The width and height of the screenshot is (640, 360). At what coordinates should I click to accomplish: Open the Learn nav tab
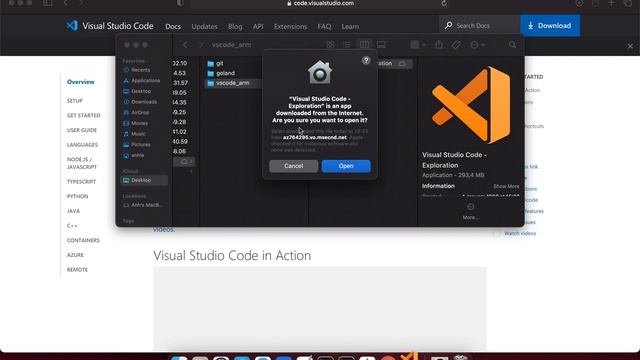(350, 27)
